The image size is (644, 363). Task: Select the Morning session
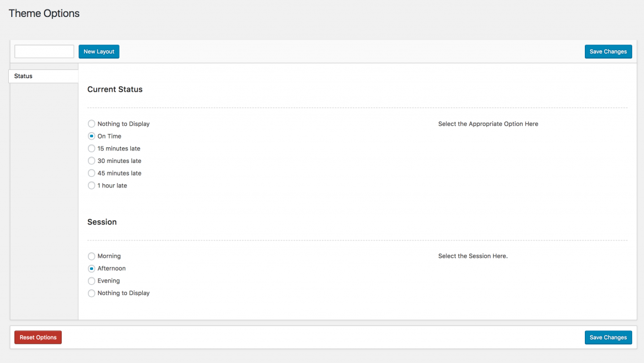92,256
